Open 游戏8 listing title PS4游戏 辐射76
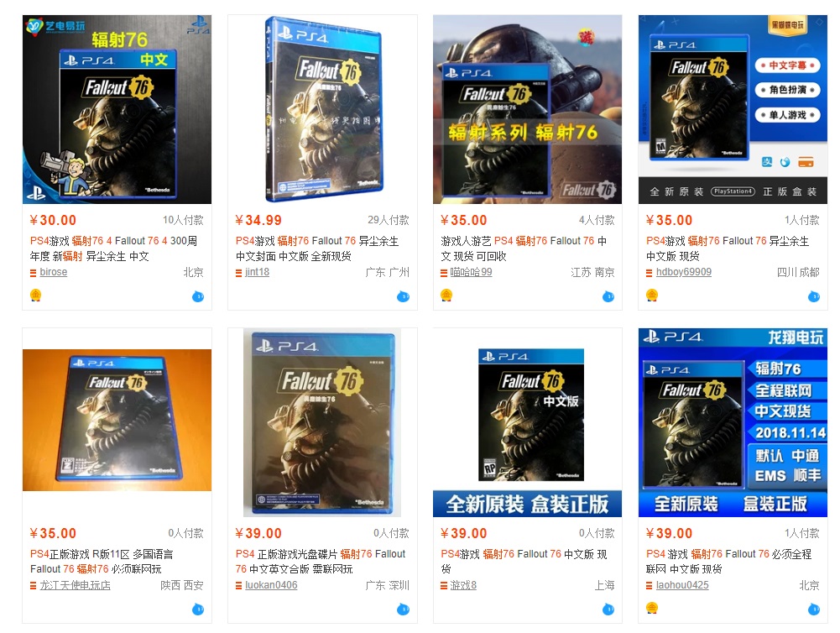Screen dimensions: 840x633 [x=524, y=561]
